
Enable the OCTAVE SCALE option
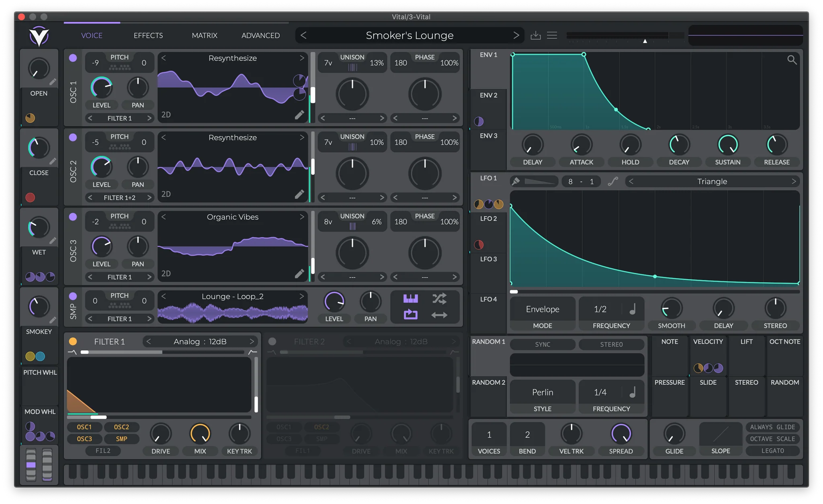click(x=772, y=438)
